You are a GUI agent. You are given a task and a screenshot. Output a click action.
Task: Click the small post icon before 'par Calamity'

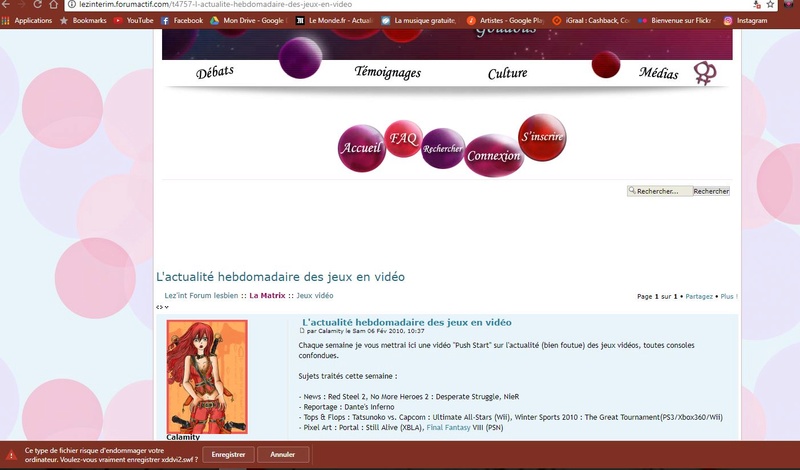302,331
